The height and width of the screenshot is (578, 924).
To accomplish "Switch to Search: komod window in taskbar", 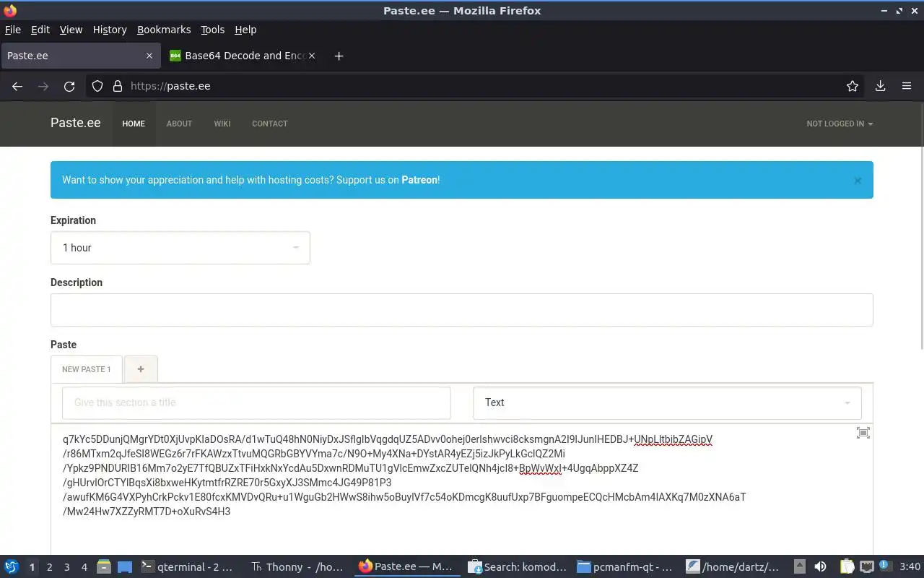I will [x=516, y=567].
